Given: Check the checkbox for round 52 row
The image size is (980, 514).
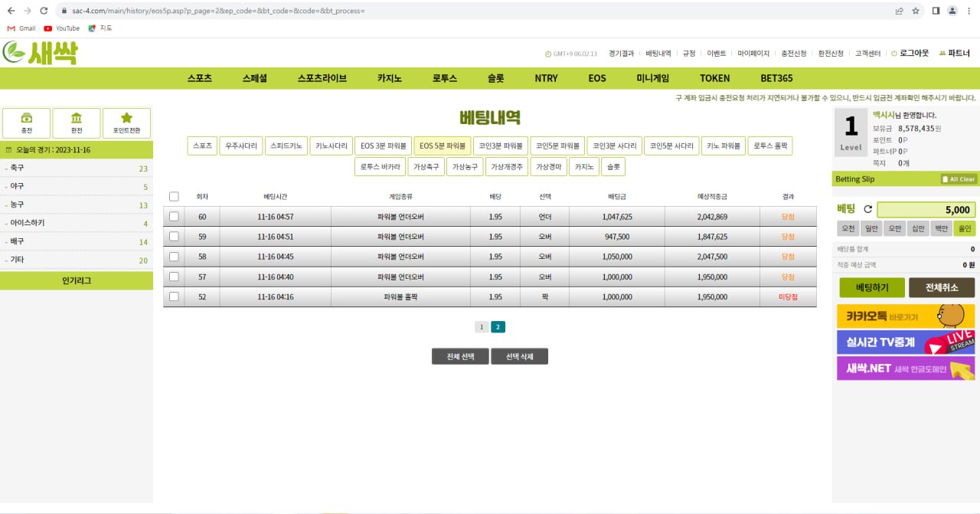Looking at the screenshot, I should [x=174, y=296].
